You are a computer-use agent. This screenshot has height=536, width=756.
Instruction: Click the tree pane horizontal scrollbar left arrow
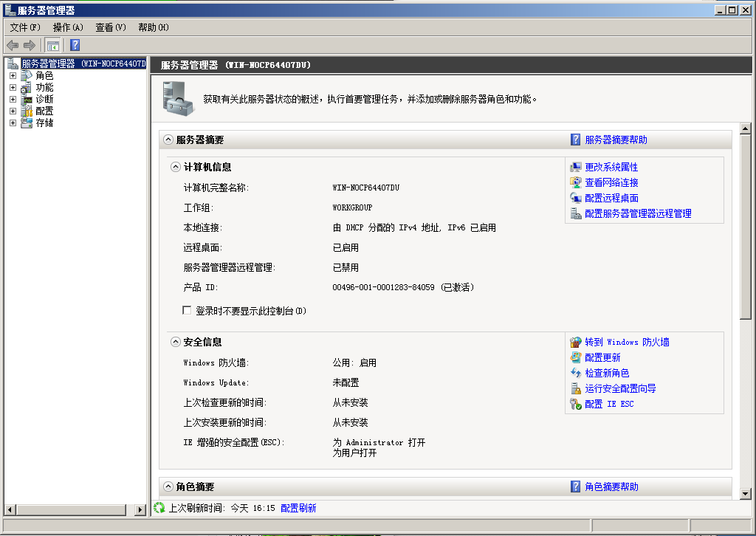click(x=10, y=509)
